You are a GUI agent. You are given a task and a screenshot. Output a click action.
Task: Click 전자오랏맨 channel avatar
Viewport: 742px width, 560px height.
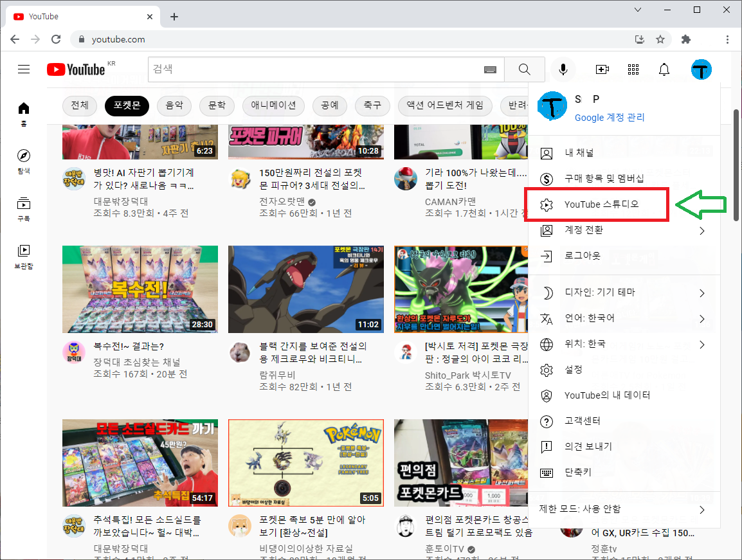click(x=240, y=179)
